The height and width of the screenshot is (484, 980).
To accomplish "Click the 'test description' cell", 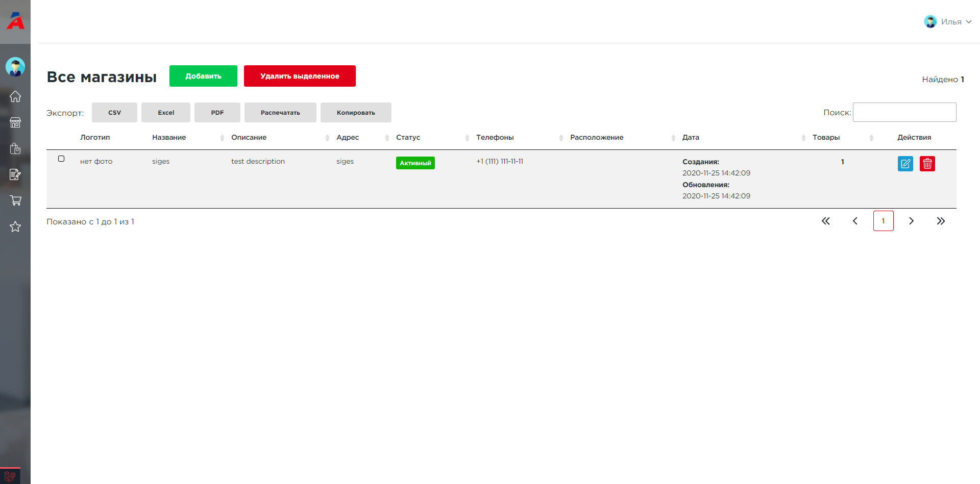I will [x=258, y=161].
